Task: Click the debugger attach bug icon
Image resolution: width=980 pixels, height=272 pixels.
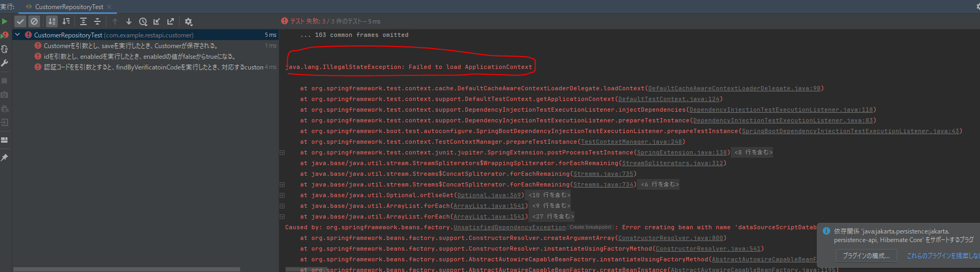Action: pos(4,108)
